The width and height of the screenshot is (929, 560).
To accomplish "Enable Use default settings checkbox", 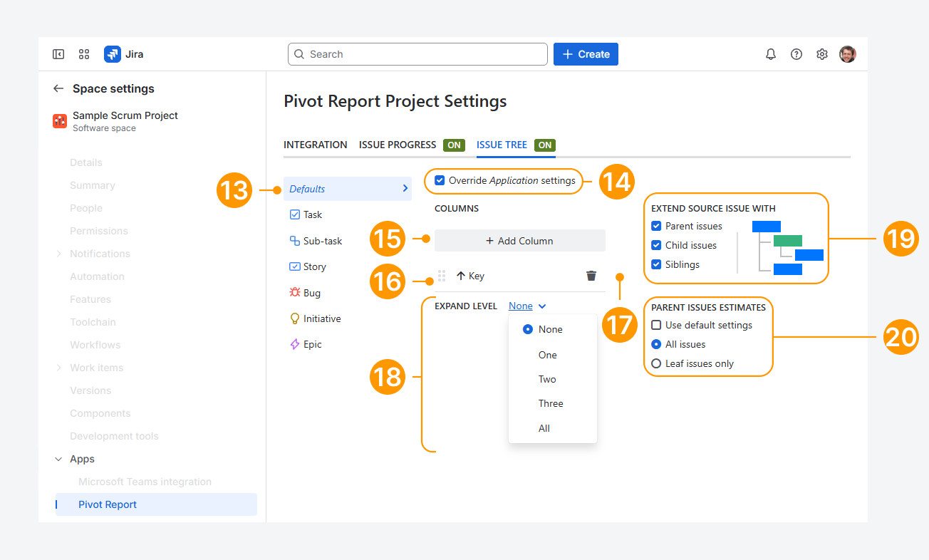I will point(656,325).
